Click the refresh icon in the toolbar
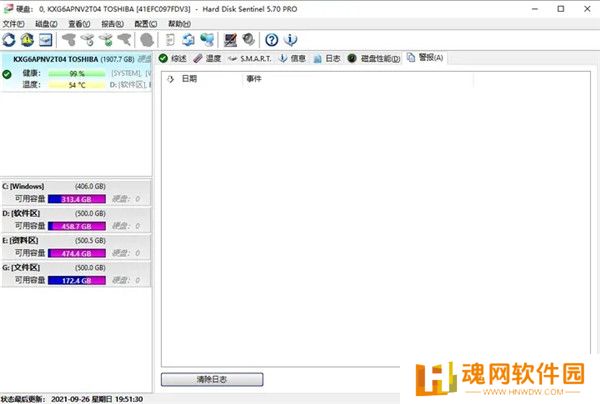Image resolution: width=600 pixels, height=404 pixels. tap(9, 40)
